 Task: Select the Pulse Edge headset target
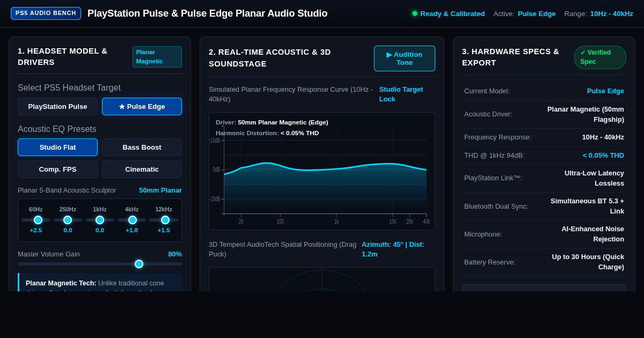point(142,106)
